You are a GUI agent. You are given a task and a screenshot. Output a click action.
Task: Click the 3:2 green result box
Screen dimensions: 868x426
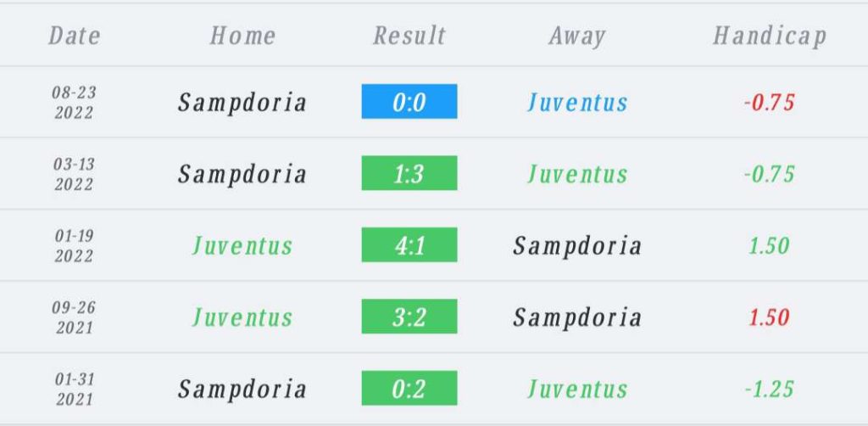pos(409,317)
